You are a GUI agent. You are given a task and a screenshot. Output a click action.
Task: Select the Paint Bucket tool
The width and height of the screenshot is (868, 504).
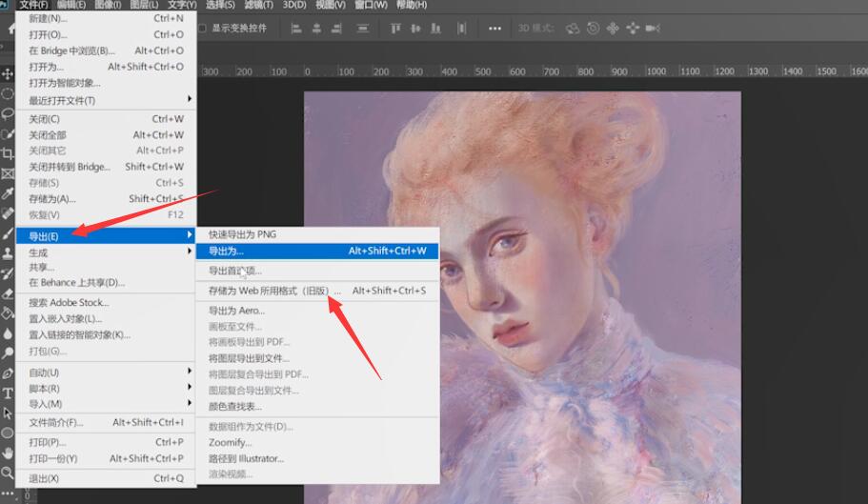[8, 313]
